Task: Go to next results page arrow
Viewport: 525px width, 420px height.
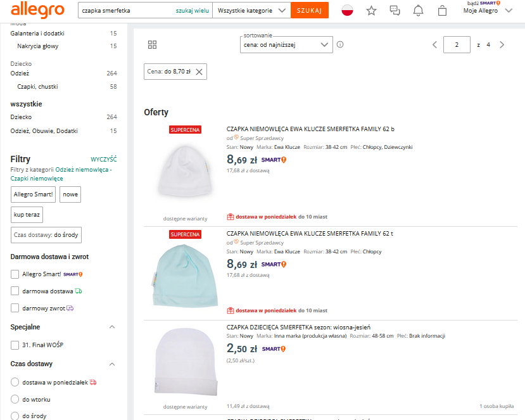Action: [502, 44]
